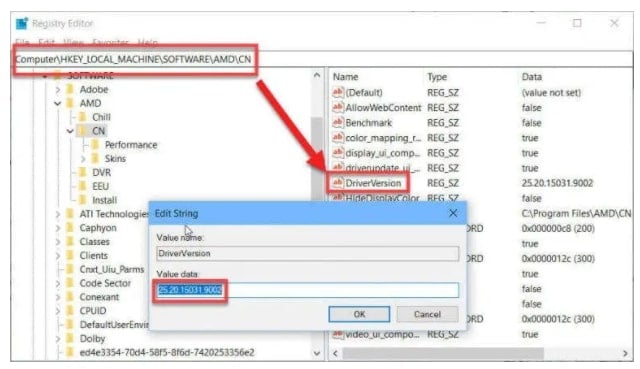Screen dimensions: 640x369
Task: Expand the Classes key
Action: click(x=58, y=242)
